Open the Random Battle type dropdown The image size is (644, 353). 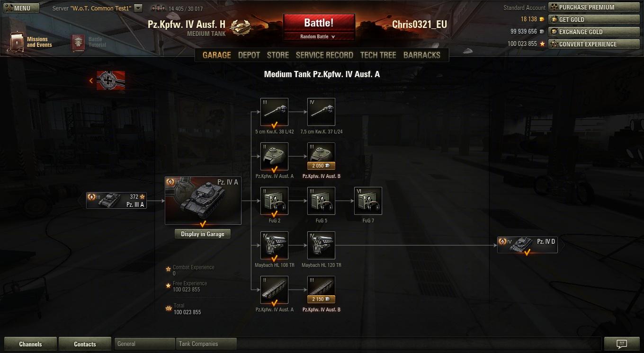319,37
